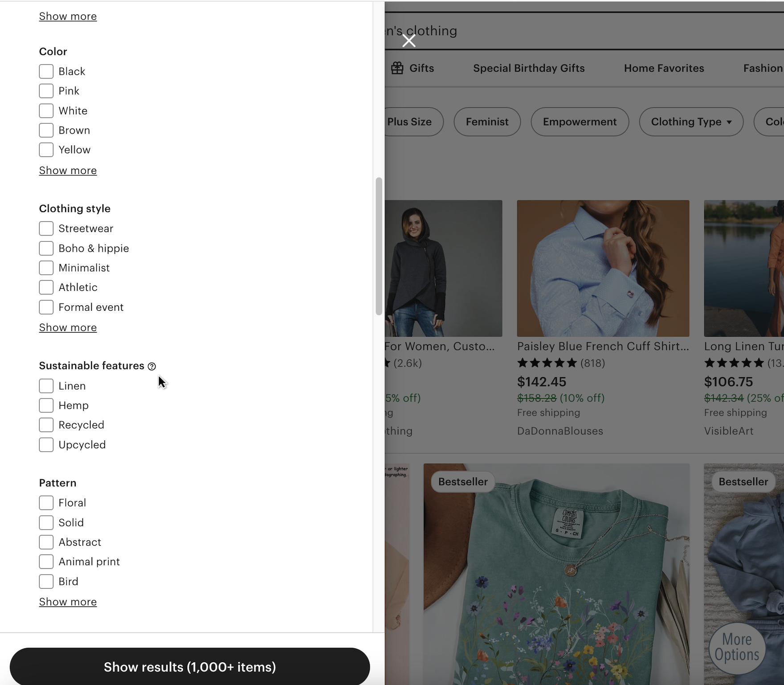Check the Black color checkbox

point(46,71)
